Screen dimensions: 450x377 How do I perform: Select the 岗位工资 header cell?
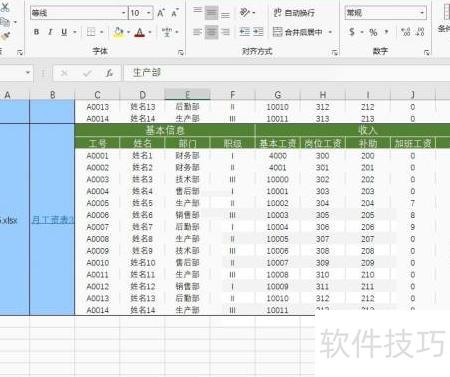[323, 143]
